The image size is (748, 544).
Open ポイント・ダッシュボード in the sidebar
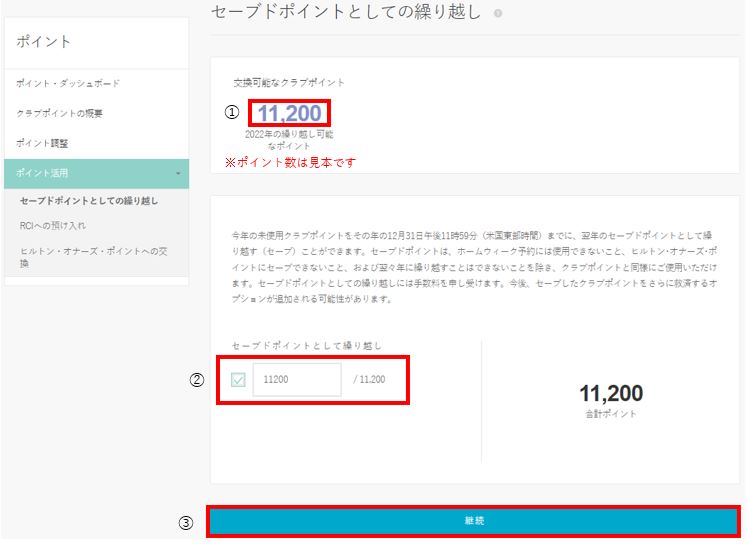click(x=68, y=83)
